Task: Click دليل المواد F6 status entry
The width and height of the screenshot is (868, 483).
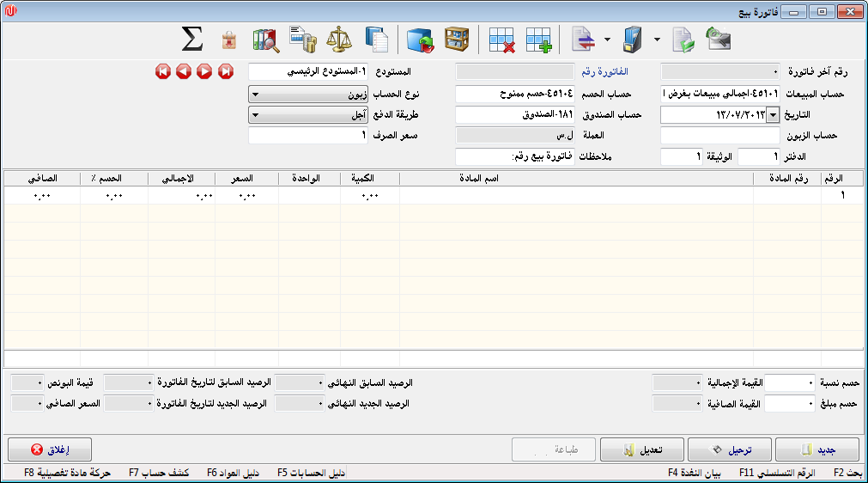Action: [x=233, y=473]
